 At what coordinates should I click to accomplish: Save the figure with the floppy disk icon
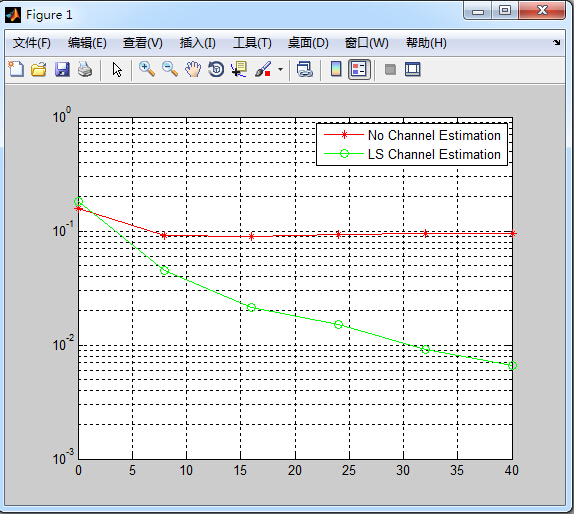coord(62,69)
